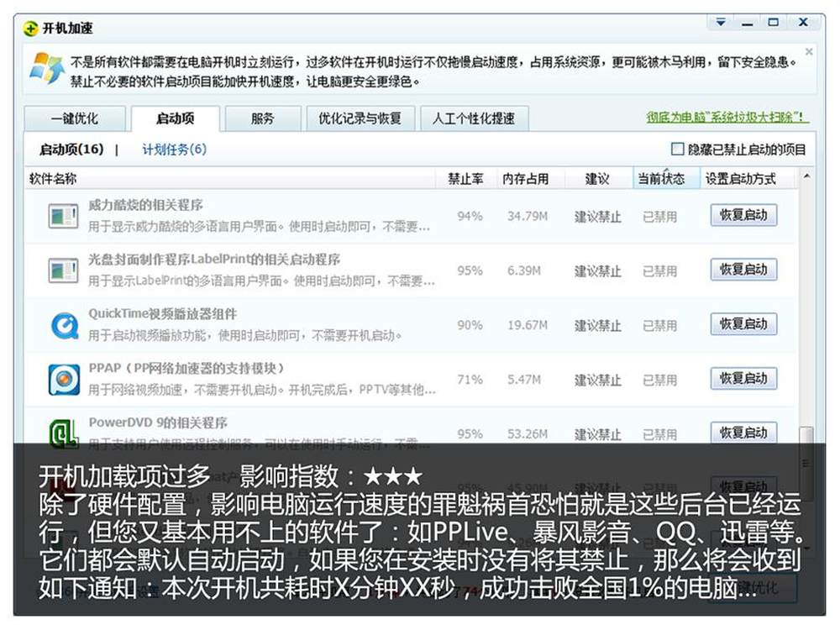
Task: Sort by the 软件名称 column header
Action: (x=230, y=178)
